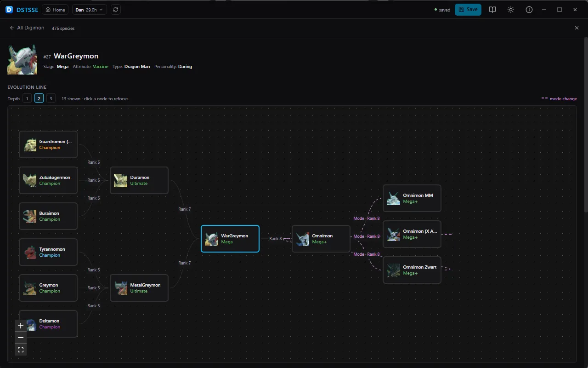588x368 pixels.
Task: Click the WarGreymon node portrait
Action: (212, 239)
